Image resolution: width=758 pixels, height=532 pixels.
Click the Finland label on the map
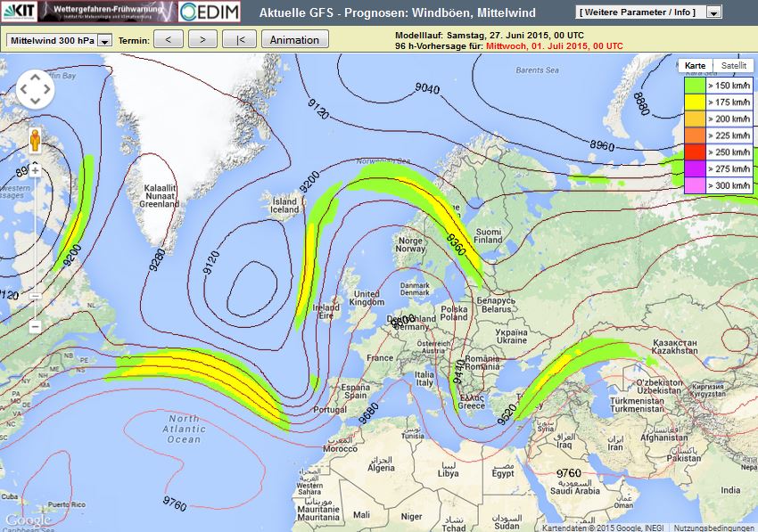(x=489, y=236)
